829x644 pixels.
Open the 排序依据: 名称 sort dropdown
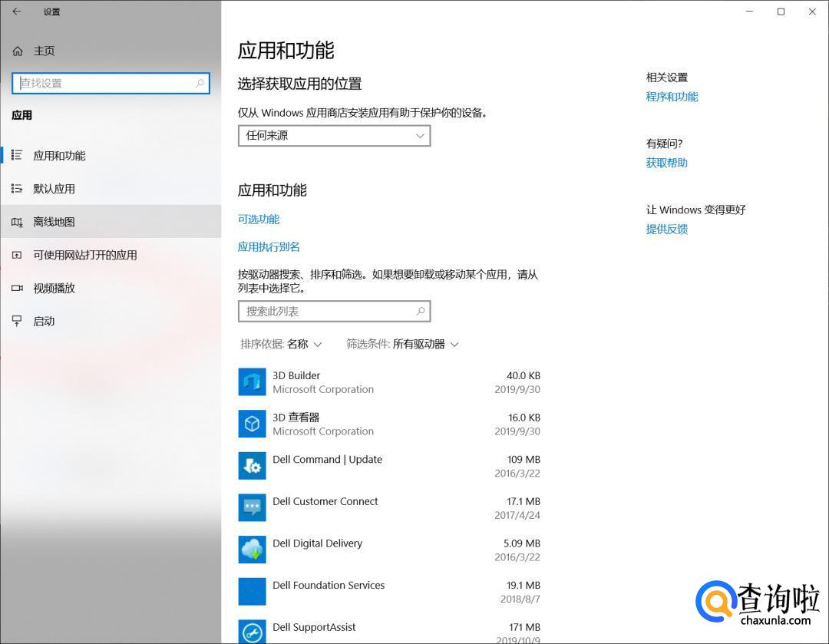coord(281,344)
